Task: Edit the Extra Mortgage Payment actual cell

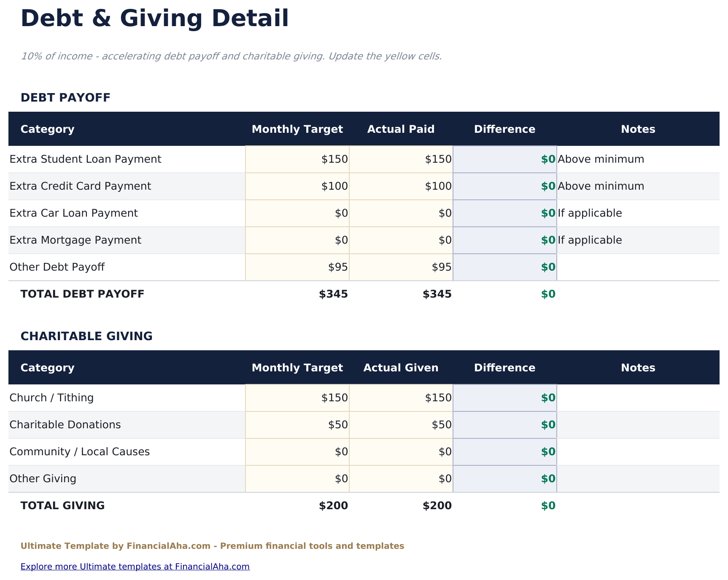Action: click(x=401, y=240)
